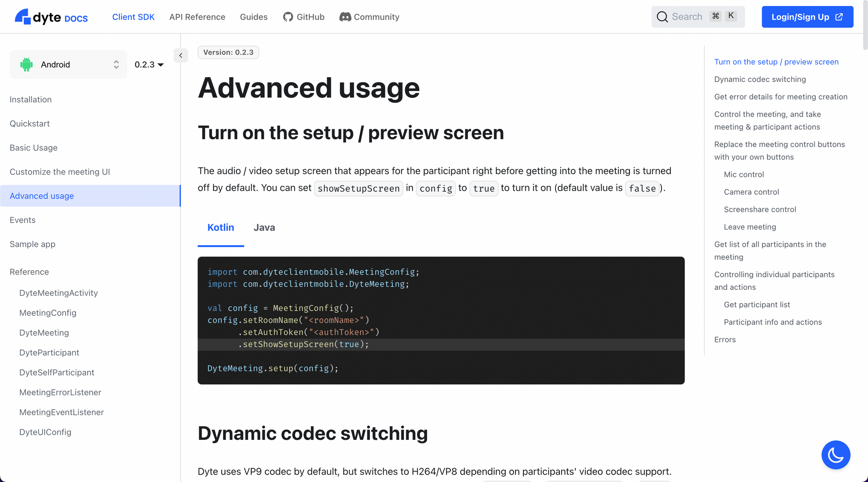Click the DyteMeeting.setup(config) code line
This screenshot has width=868, height=482.
tap(273, 368)
